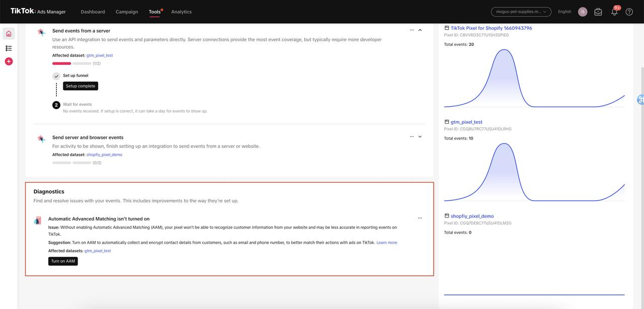Click the event chart under Total events: 10

534,172
